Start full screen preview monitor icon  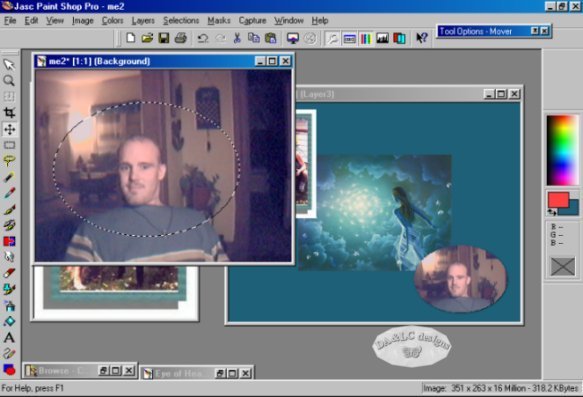coord(293,38)
